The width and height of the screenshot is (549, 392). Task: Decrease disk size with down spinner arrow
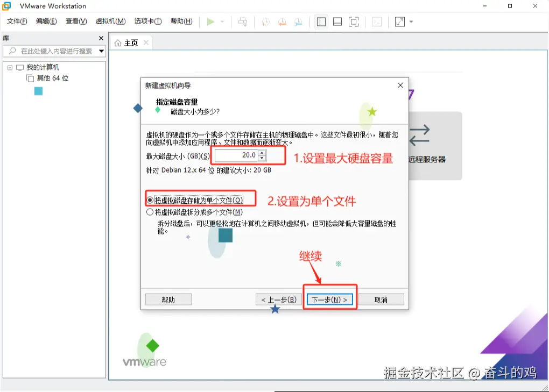(262, 159)
